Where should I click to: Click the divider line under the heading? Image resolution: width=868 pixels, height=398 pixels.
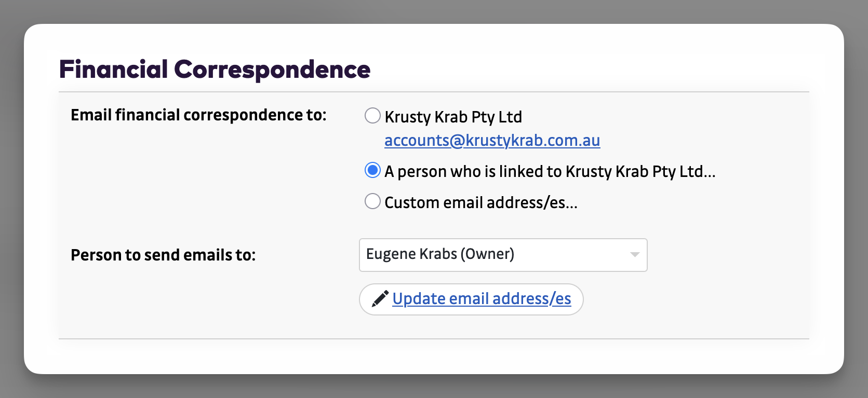[434, 92]
